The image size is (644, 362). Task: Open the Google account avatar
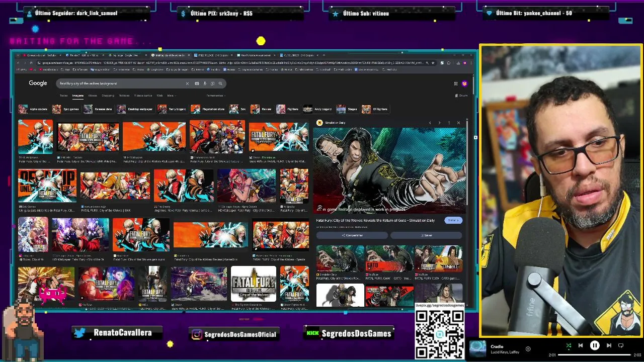click(x=464, y=83)
